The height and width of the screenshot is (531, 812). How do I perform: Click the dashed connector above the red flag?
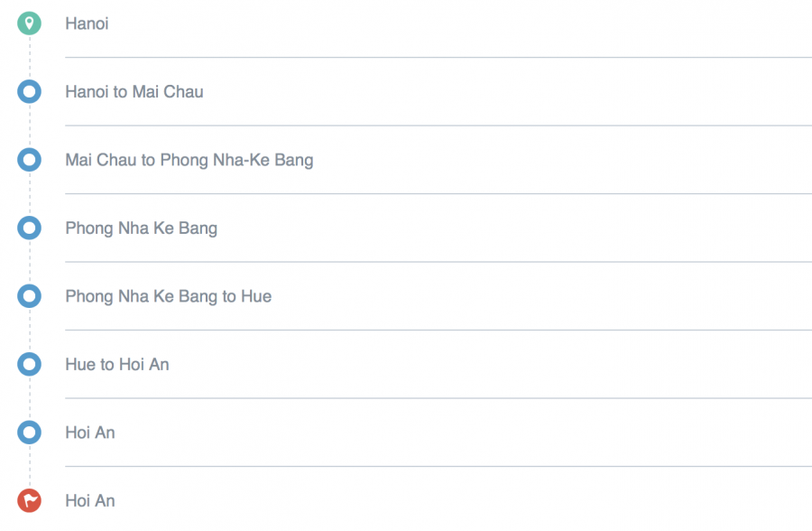(30, 467)
